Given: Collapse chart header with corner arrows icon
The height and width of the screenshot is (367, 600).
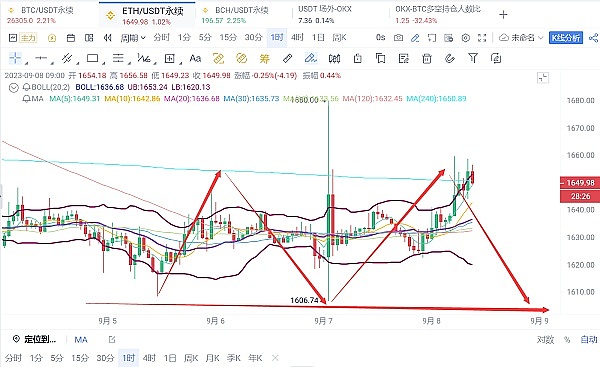Looking at the screenshot, I should (x=543, y=78).
